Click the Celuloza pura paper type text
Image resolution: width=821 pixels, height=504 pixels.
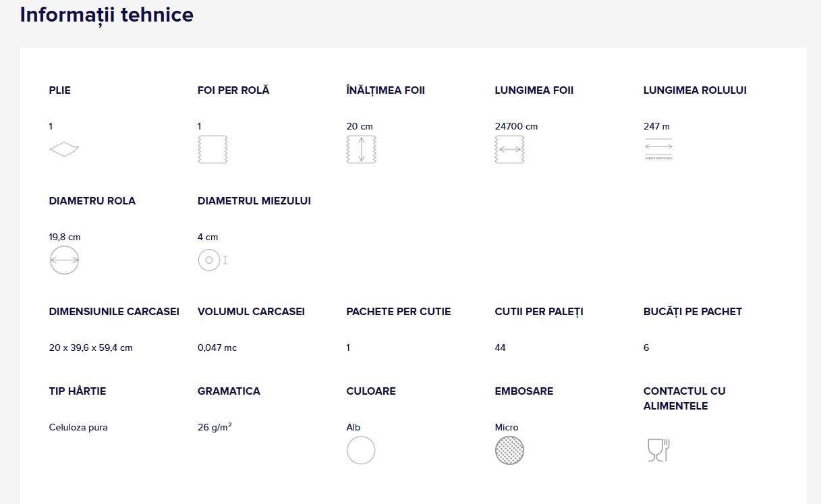(x=78, y=427)
